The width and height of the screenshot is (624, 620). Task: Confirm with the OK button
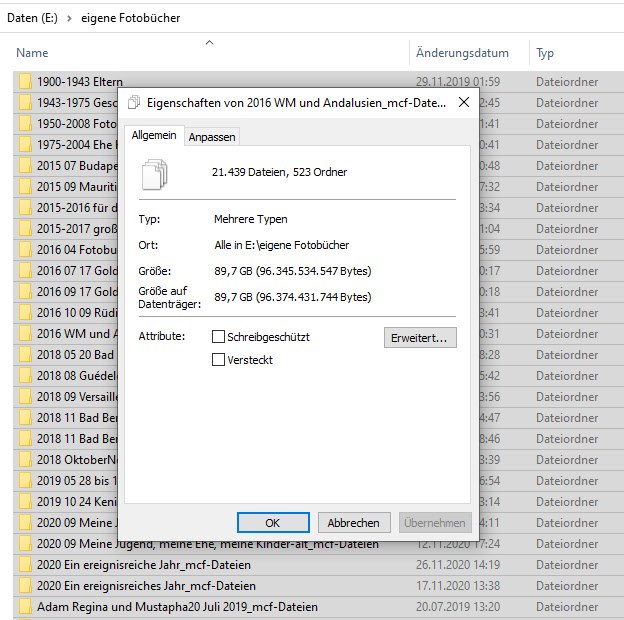tap(273, 523)
